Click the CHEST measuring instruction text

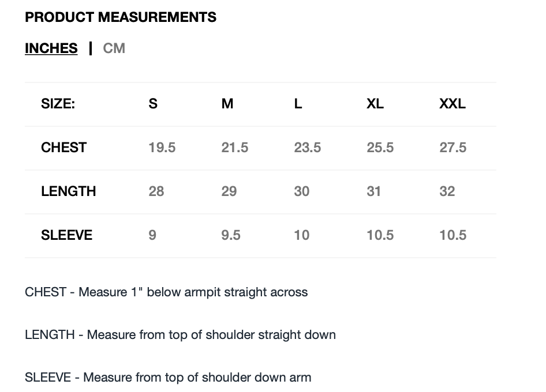(166, 292)
